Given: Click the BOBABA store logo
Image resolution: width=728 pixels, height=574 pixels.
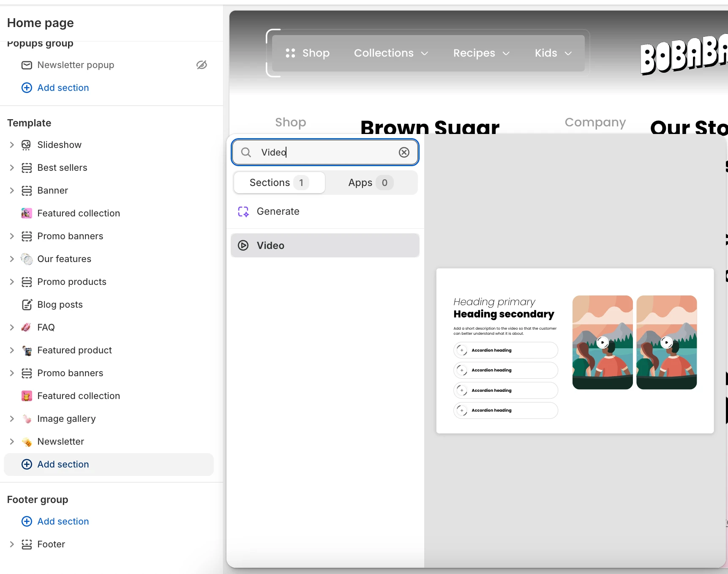Looking at the screenshot, I should 684,54.
